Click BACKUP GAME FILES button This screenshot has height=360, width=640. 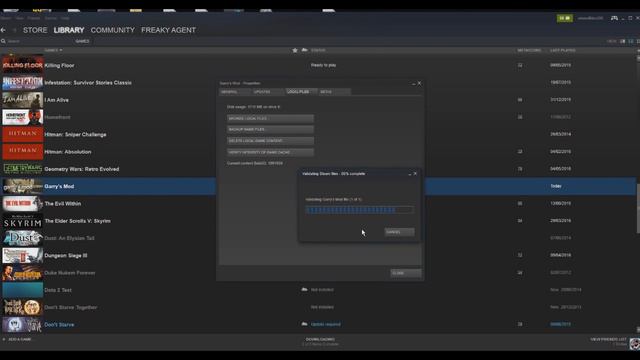point(270,129)
